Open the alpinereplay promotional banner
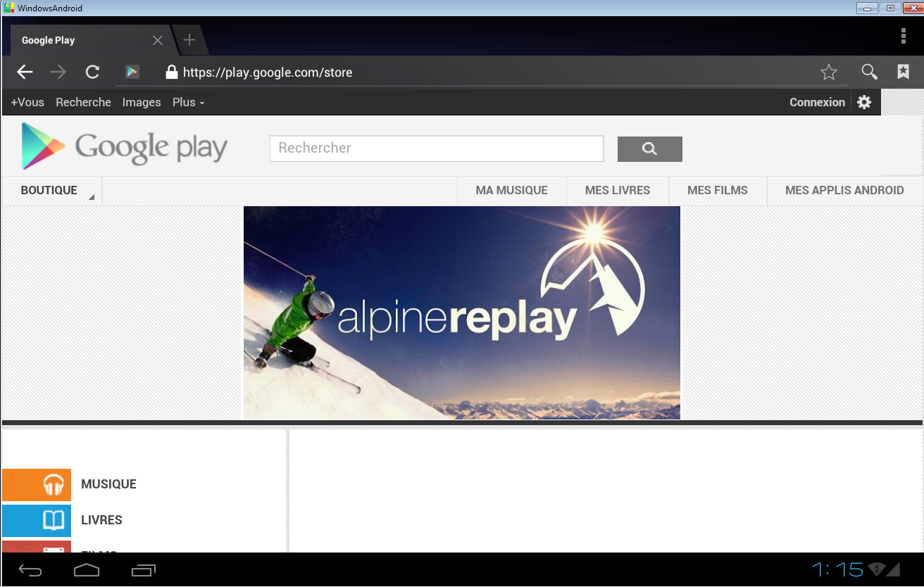This screenshot has height=587, width=924. (x=462, y=313)
